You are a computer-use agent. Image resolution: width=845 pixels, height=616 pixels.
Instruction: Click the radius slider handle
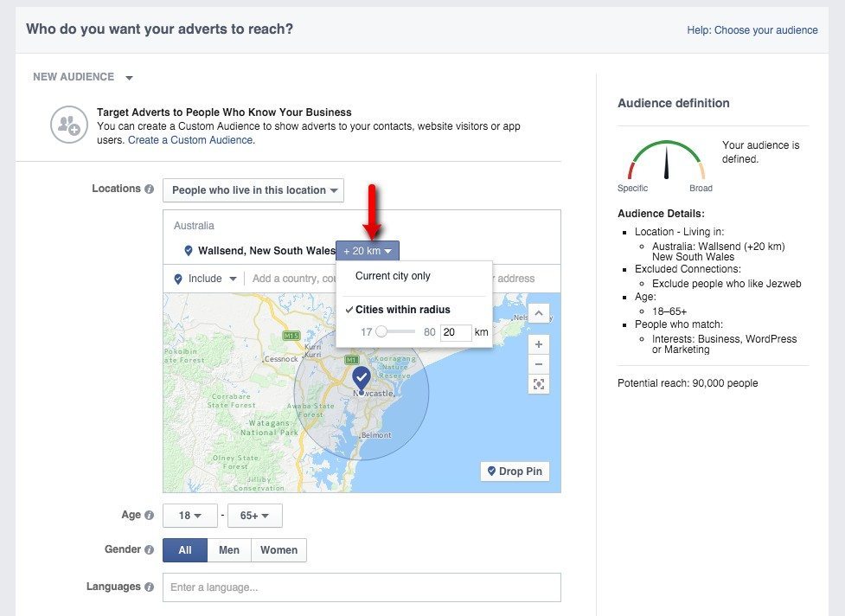381,332
